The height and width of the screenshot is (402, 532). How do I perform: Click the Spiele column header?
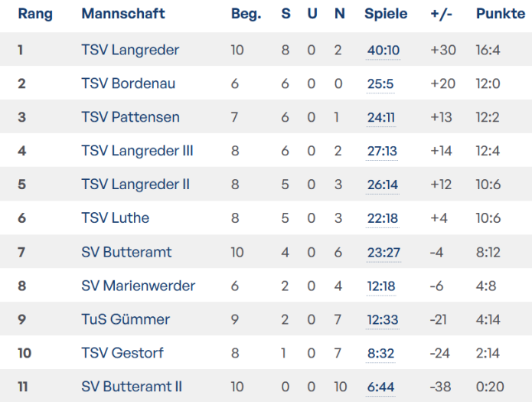click(386, 14)
